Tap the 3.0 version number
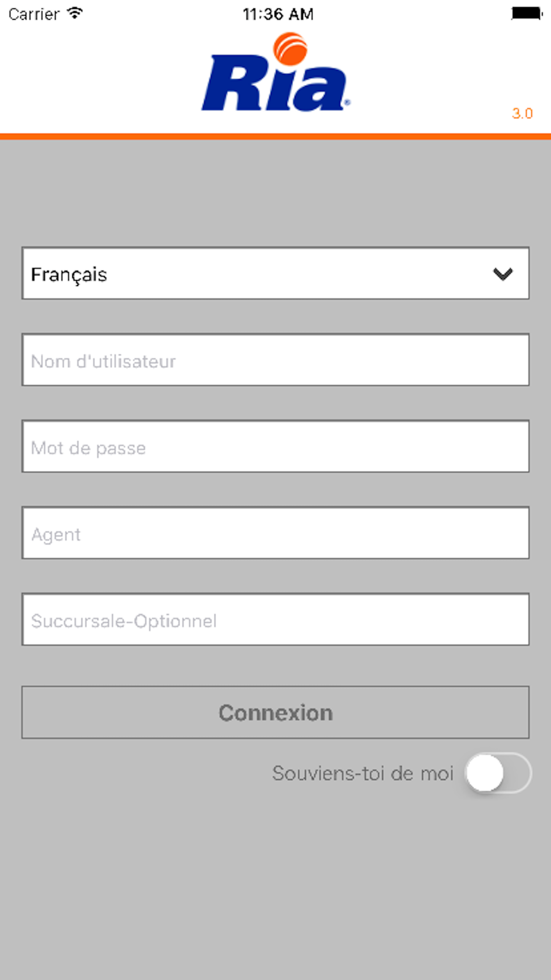This screenshot has height=980, width=551. click(x=522, y=114)
